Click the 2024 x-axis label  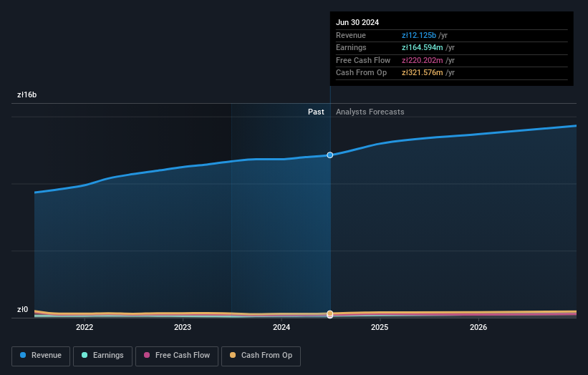coord(281,327)
